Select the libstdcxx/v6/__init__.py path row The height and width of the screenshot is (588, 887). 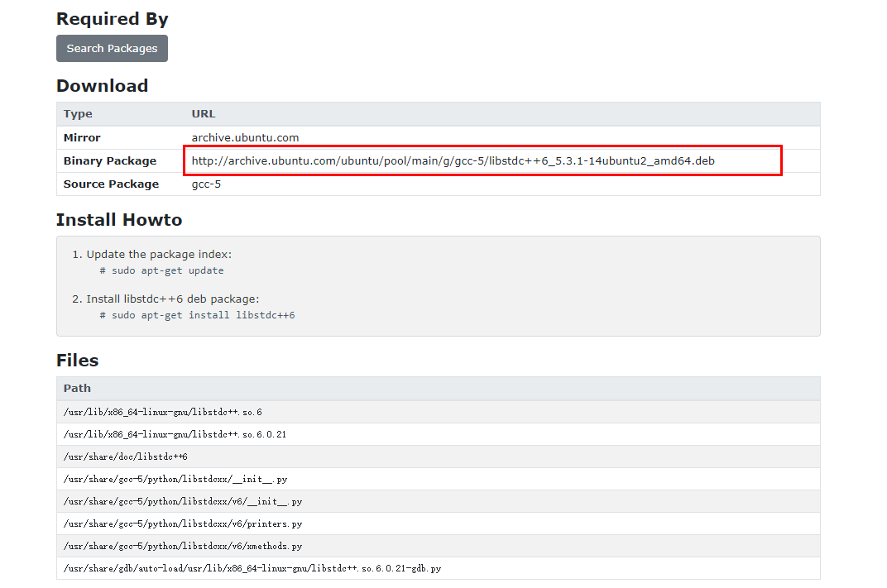point(439,501)
